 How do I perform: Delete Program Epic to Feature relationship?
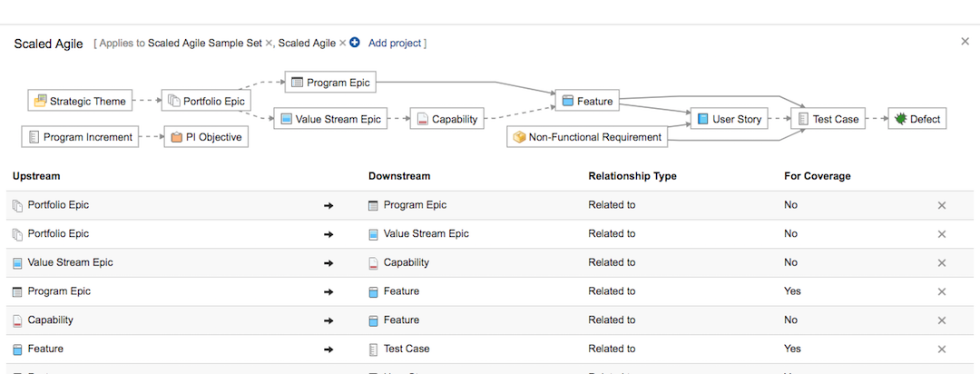942,291
